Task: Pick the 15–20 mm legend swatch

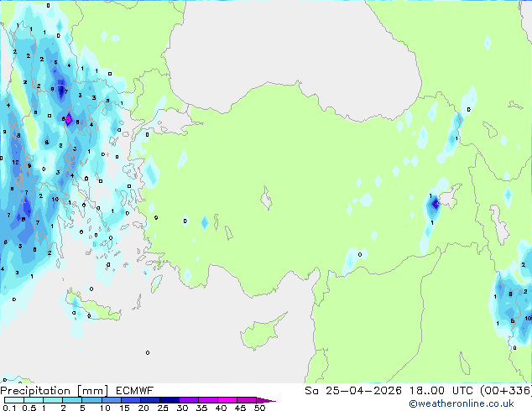Action: tap(130, 400)
